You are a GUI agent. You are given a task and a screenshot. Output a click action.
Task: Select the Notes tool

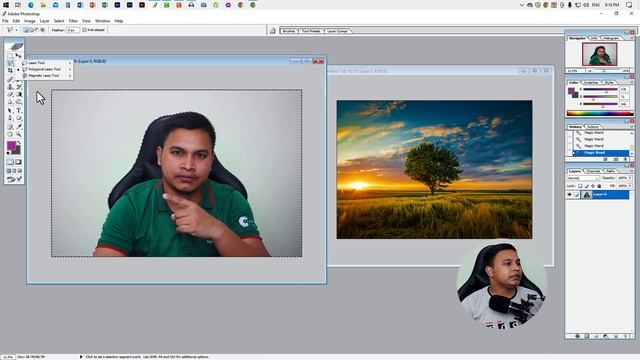coord(10,126)
